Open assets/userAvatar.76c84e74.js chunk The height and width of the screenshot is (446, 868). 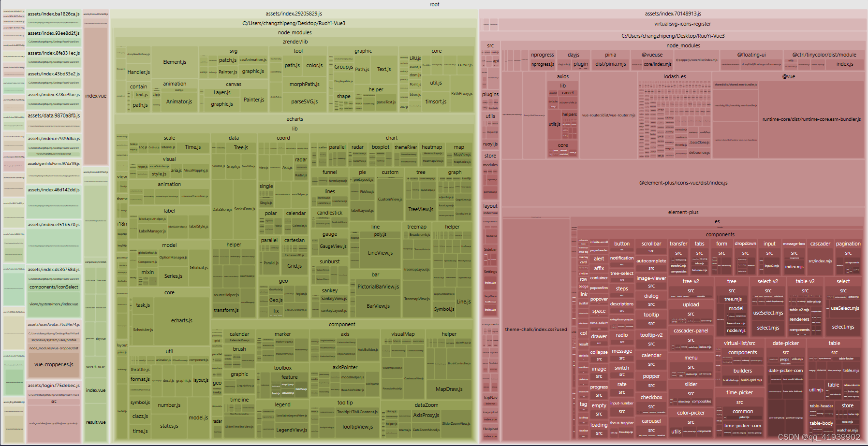pos(54,325)
